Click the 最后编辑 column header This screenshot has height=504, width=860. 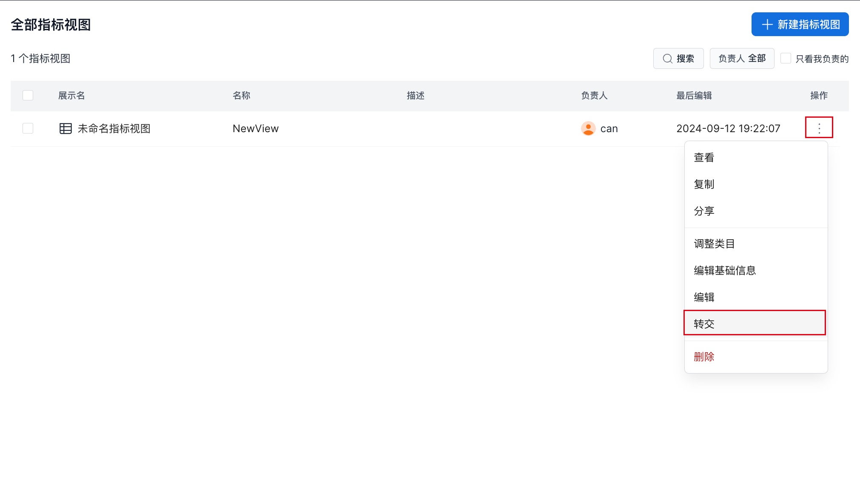coord(694,96)
